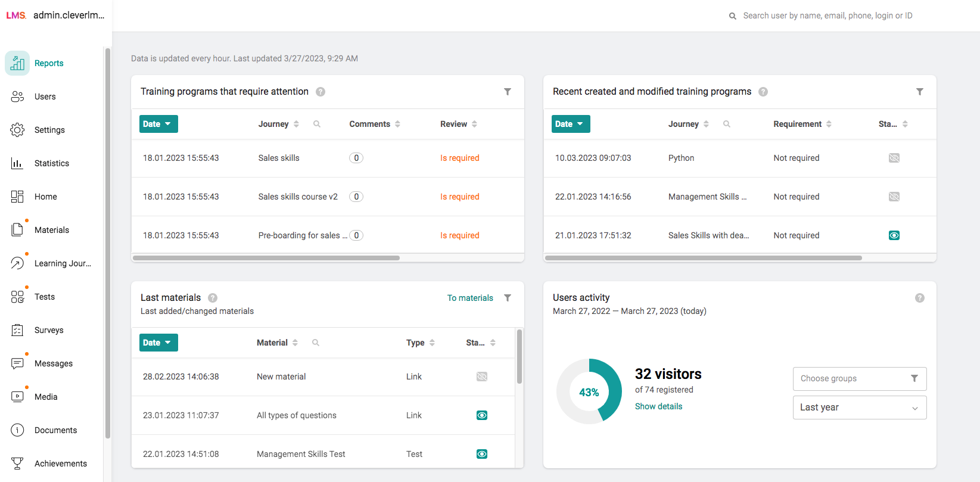Follow the To materials link

coord(470,298)
